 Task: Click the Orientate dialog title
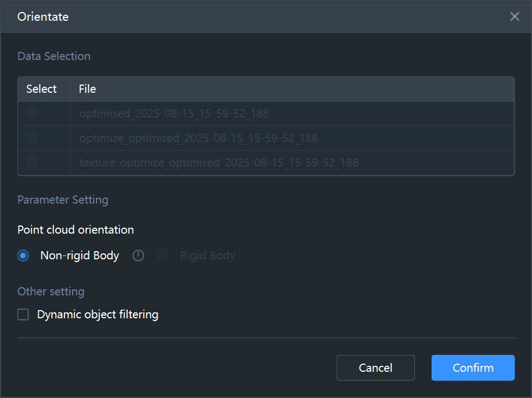coord(43,16)
